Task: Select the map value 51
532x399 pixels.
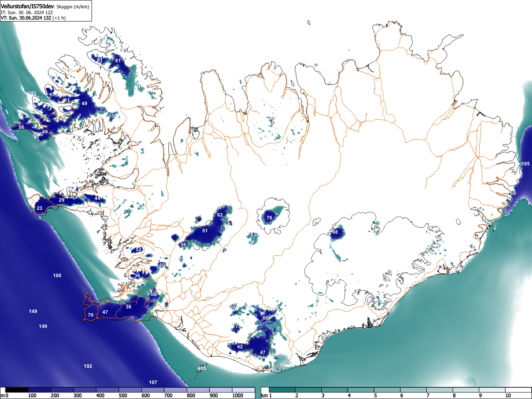Action: pos(205,231)
